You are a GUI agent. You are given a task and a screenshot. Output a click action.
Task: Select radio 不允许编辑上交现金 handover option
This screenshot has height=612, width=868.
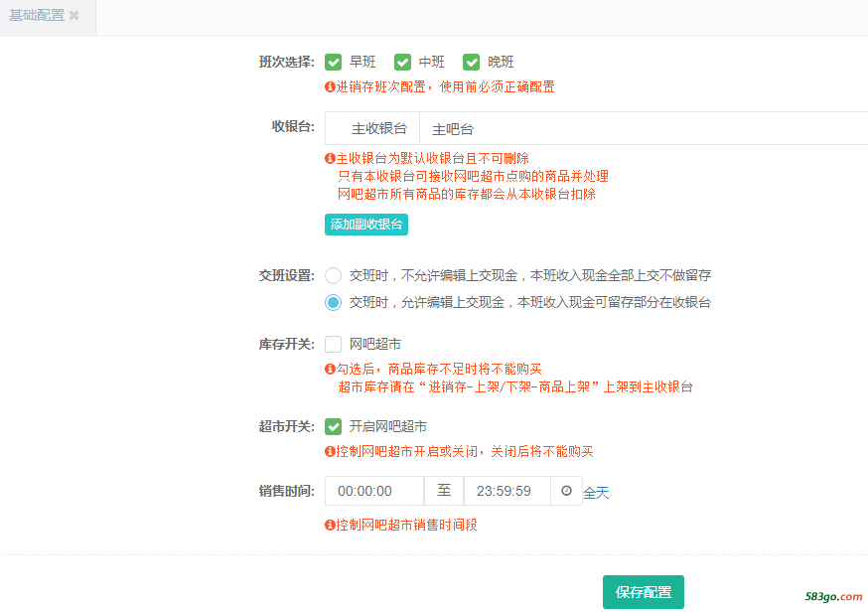point(334,275)
